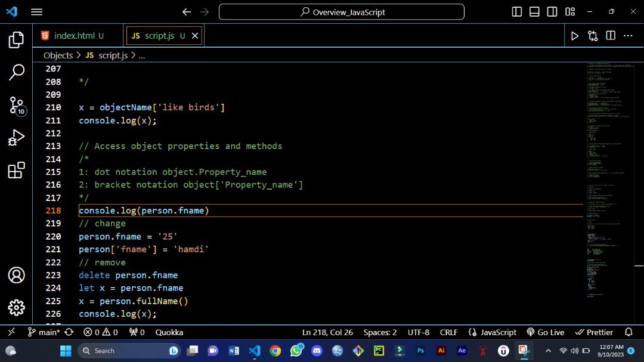644x362 pixels.
Task: Toggle the secondary side bar layout icon
Action: (x=552, y=11)
